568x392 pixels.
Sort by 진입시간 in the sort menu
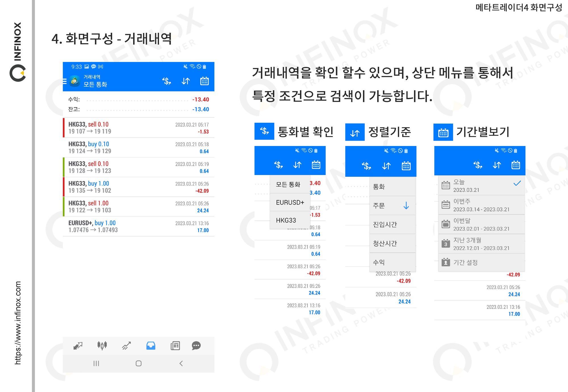point(392,224)
